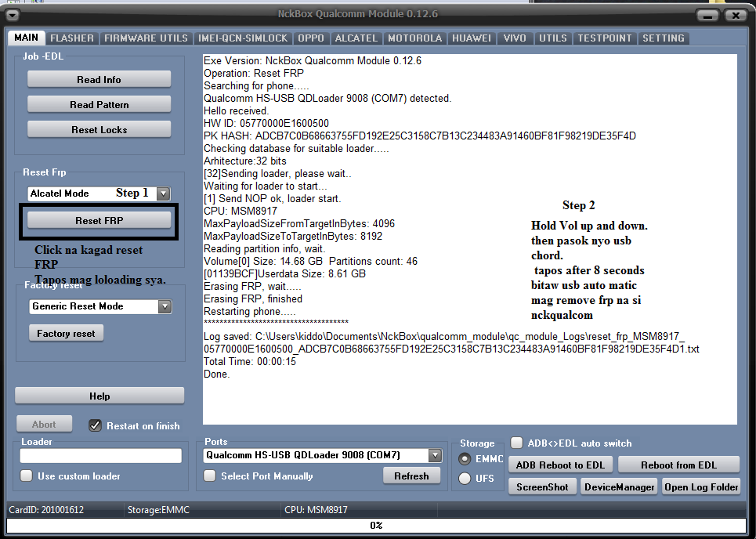Click the 'Total Time: 00:00:15' log line
The width and height of the screenshot is (756, 539).
250,362
